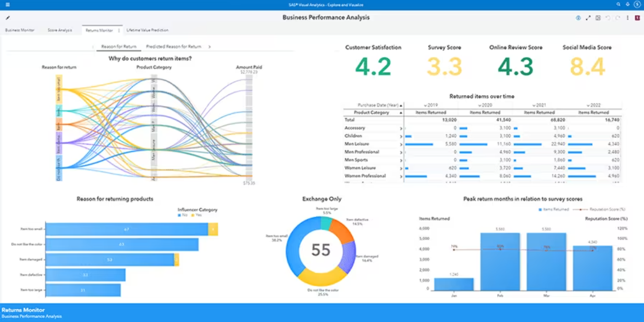The image size is (644, 322).
Task: Switch to the Business Monitor tab
Action: [x=20, y=30]
